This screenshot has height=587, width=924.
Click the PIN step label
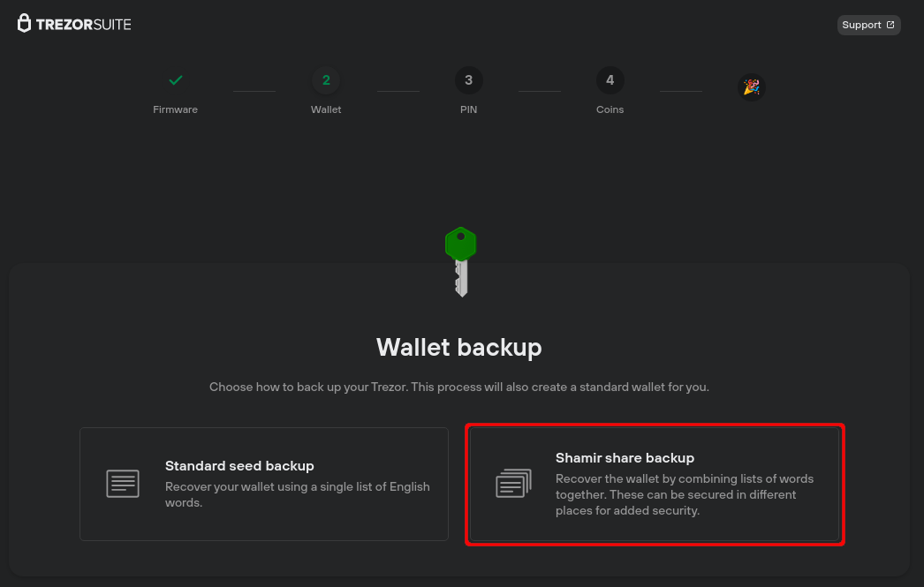(468, 109)
